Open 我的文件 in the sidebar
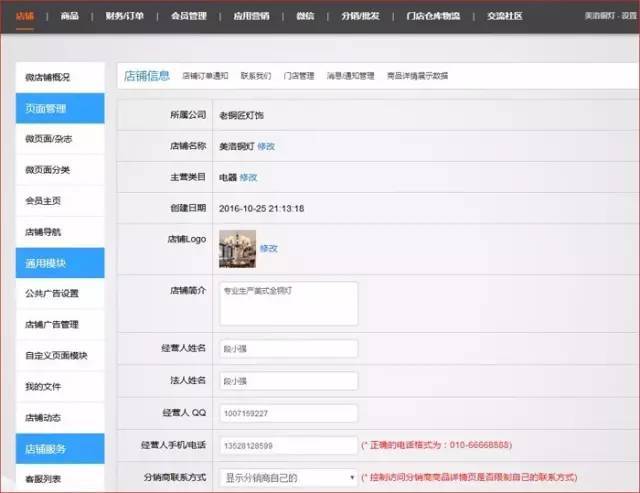The image size is (640, 493). pos(60,386)
